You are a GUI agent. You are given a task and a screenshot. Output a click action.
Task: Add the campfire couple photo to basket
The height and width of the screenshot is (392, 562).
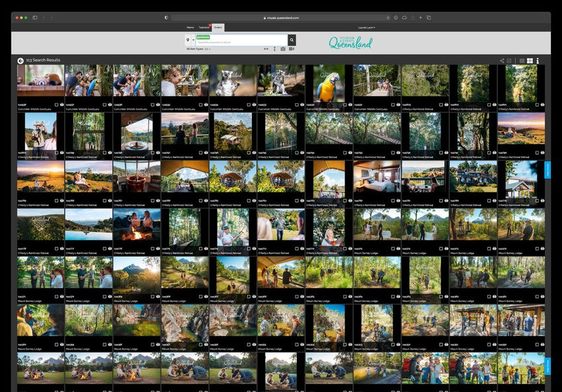[x=158, y=249]
